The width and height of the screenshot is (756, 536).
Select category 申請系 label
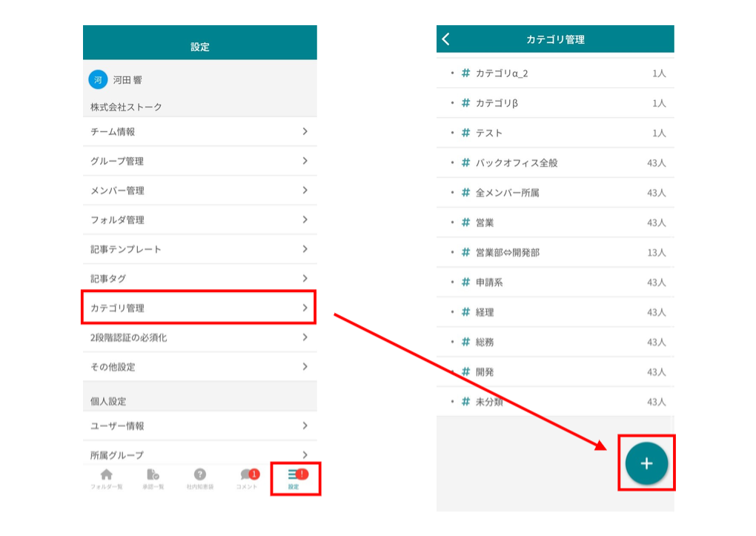coord(489,282)
